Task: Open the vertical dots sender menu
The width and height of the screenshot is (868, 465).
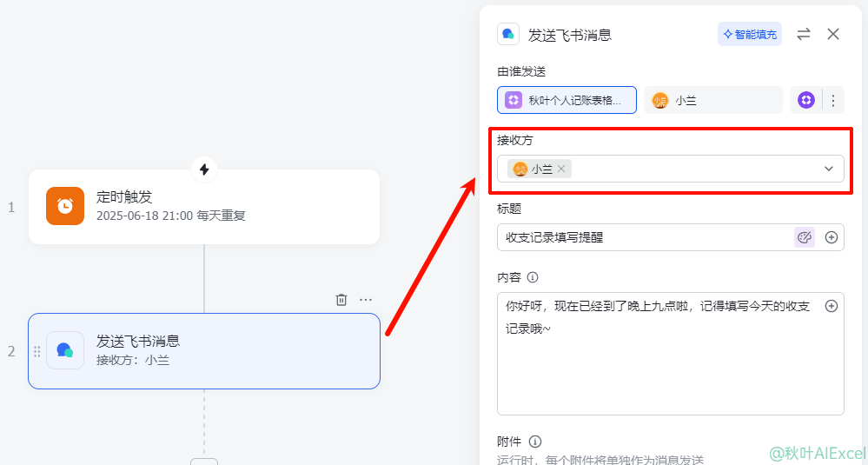Action: [x=833, y=100]
